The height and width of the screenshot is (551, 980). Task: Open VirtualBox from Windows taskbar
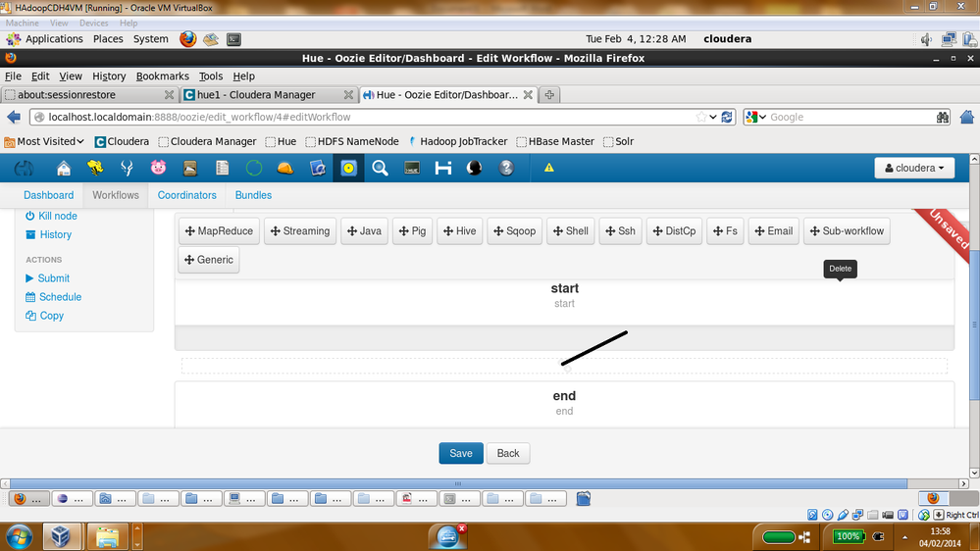[x=61, y=536]
